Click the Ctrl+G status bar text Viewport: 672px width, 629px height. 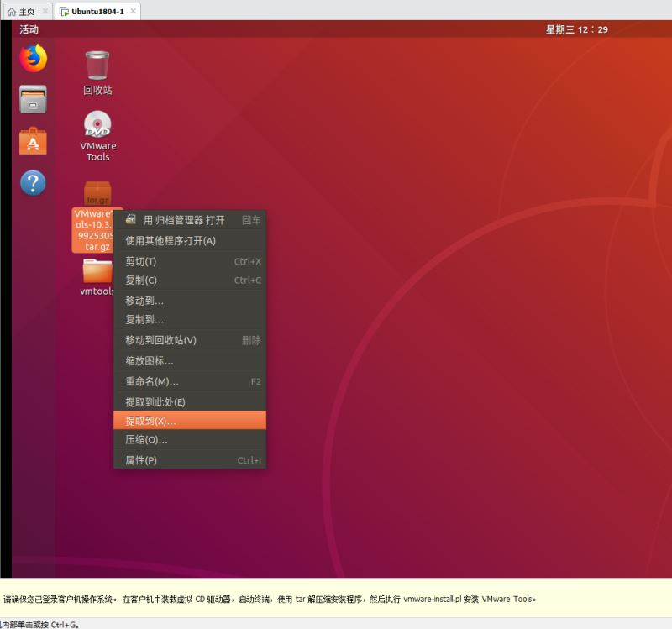39,625
